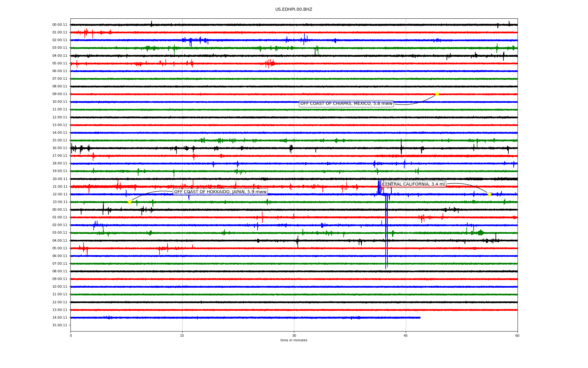Click the US.EDHPI.00.BHZ plot title
This screenshot has width=588, height=368.
tap(294, 10)
